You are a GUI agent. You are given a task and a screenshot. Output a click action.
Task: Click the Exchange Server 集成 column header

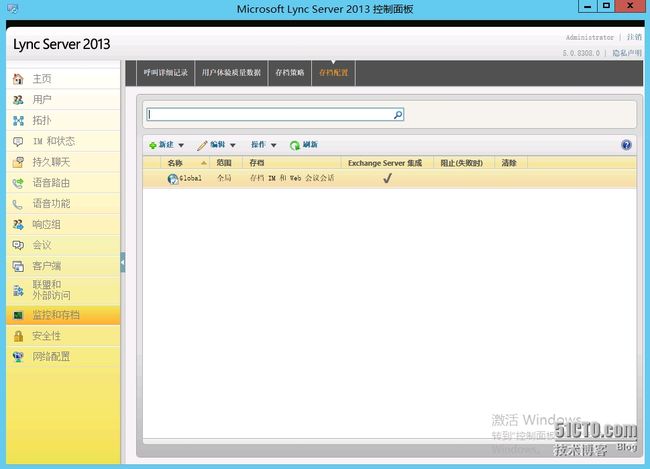point(385,163)
